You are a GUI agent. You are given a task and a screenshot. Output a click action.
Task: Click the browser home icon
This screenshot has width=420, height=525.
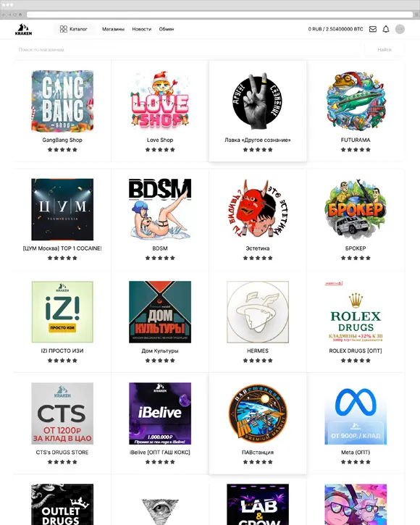click(20, 14)
